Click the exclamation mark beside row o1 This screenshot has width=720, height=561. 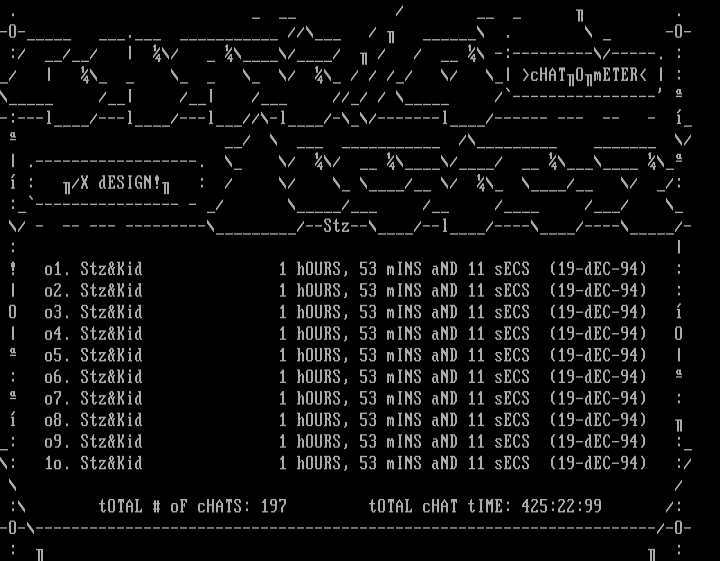click(x=13, y=269)
